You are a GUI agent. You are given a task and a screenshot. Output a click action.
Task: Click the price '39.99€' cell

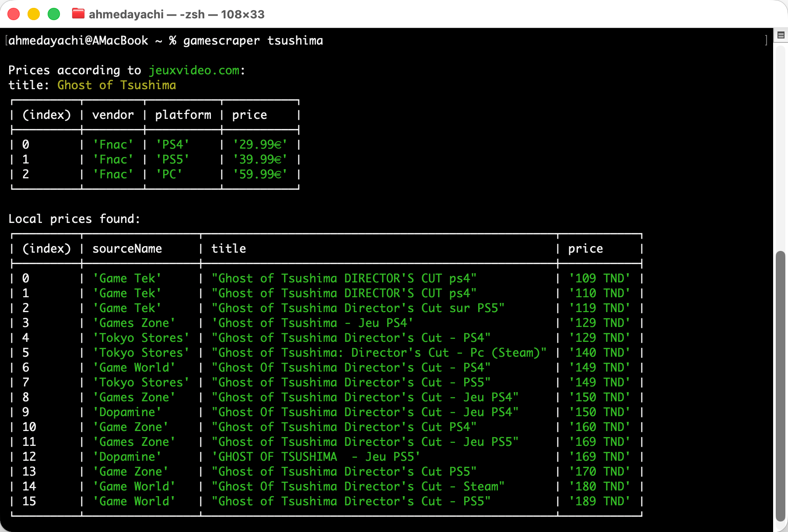[260, 160]
